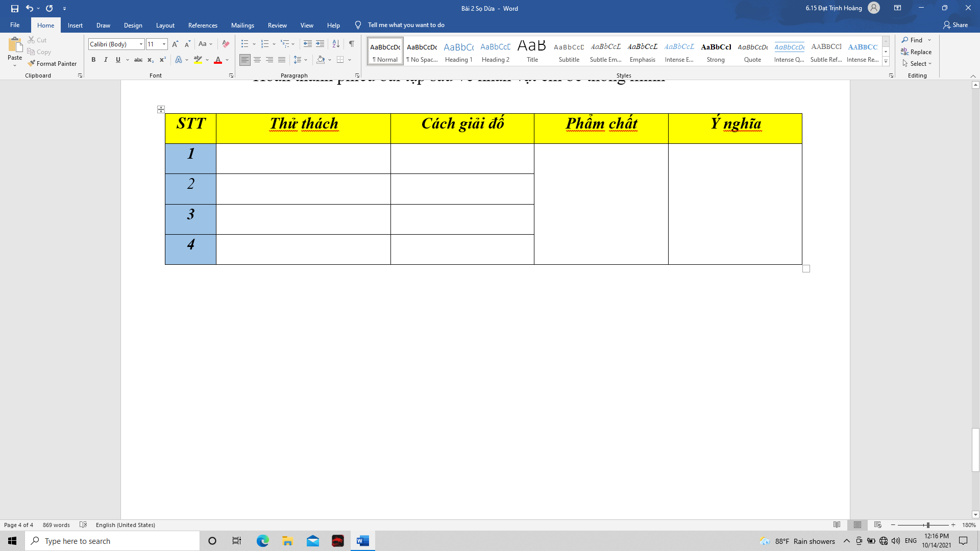Align text right
980x551 pixels.
pos(269,60)
